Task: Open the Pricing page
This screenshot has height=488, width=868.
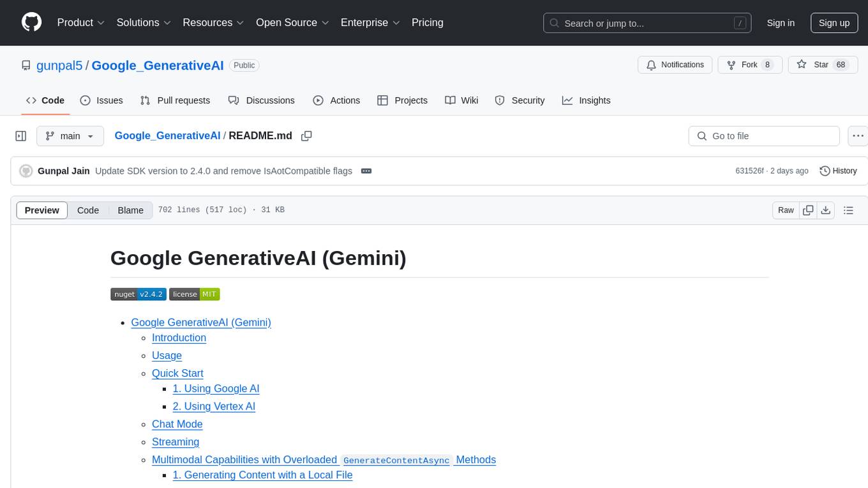Action: 428,22
